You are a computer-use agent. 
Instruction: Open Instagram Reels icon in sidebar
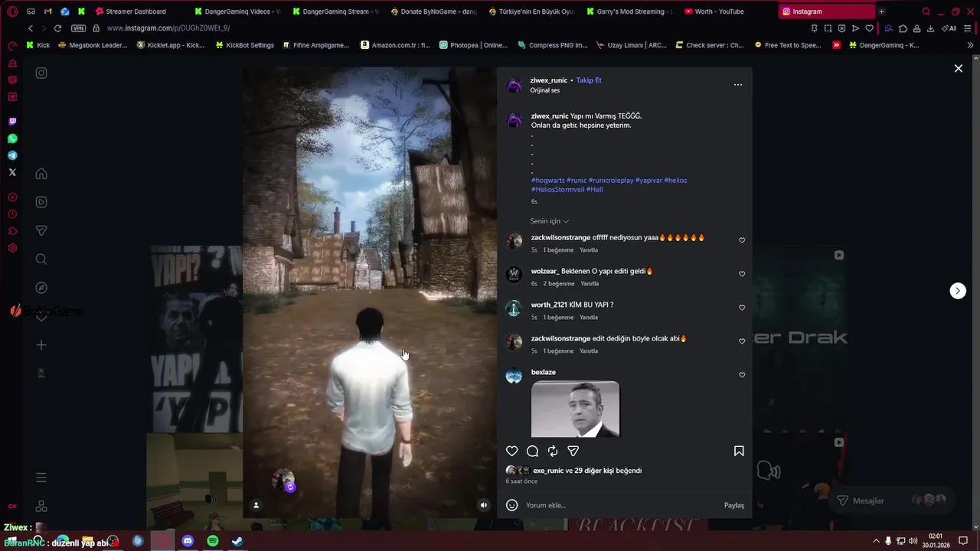click(41, 202)
